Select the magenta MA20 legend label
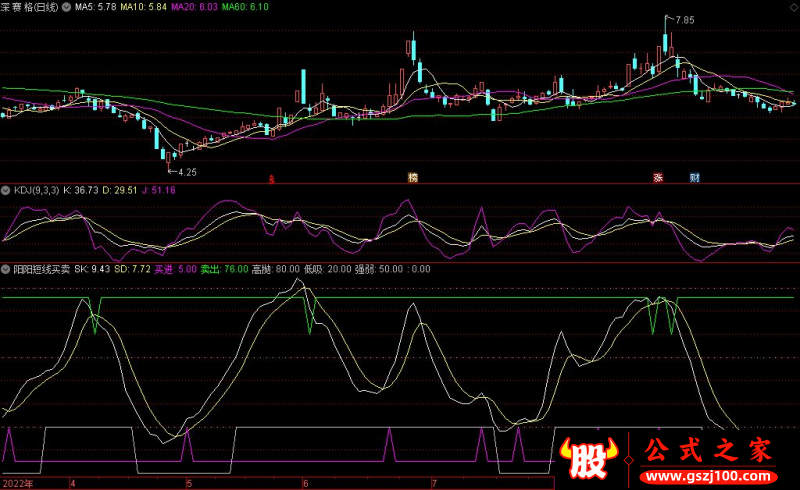The width and height of the screenshot is (800, 490). click(196, 7)
